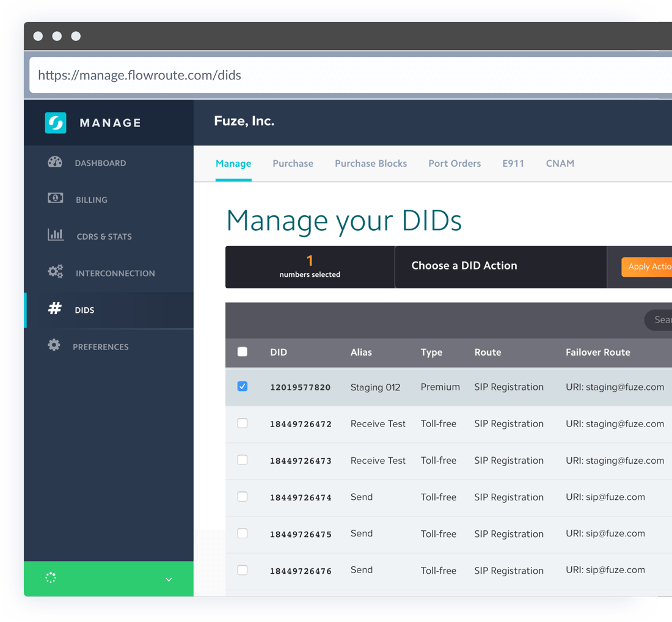Click DID number 18449726475
Screen dimensions: 672x622
pyautogui.click(x=301, y=535)
